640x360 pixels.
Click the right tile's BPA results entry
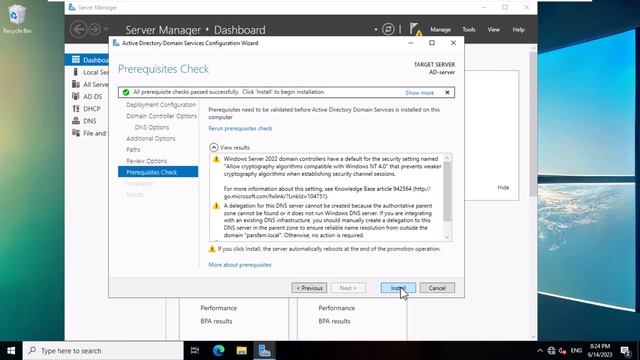(x=334, y=321)
